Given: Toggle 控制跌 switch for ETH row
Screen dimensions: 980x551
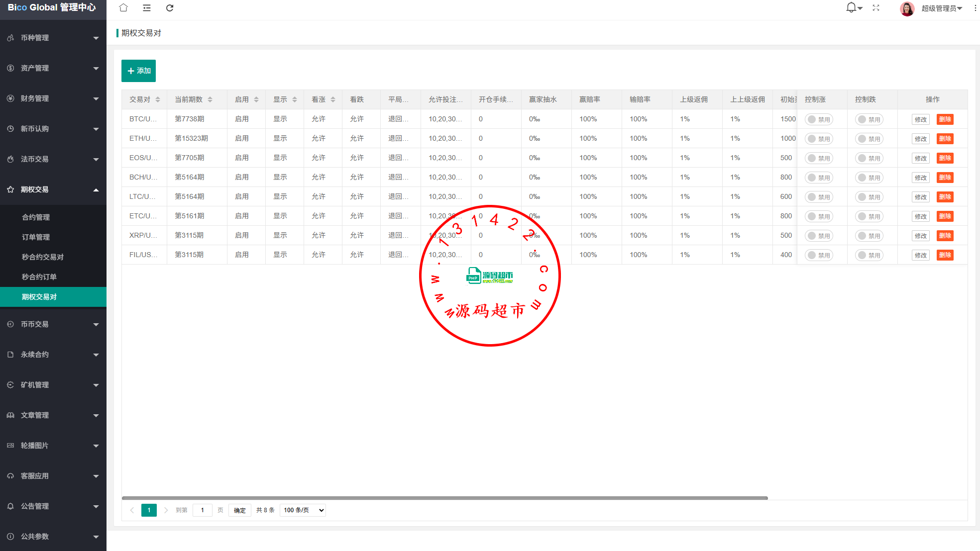Looking at the screenshot, I should click(x=869, y=139).
